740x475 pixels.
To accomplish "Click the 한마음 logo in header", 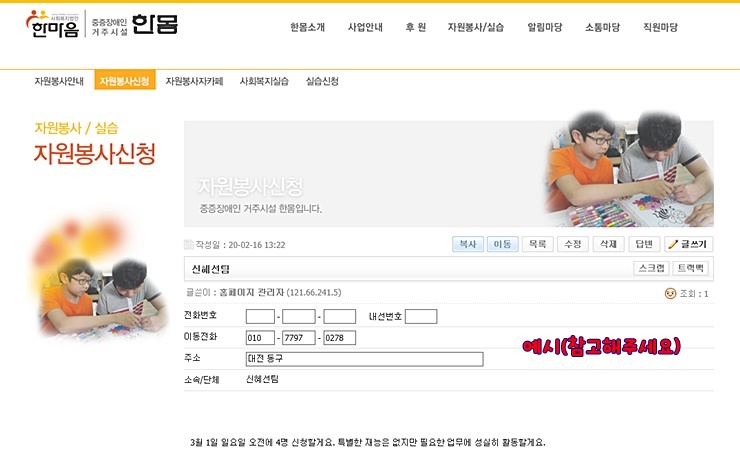I will (52, 24).
